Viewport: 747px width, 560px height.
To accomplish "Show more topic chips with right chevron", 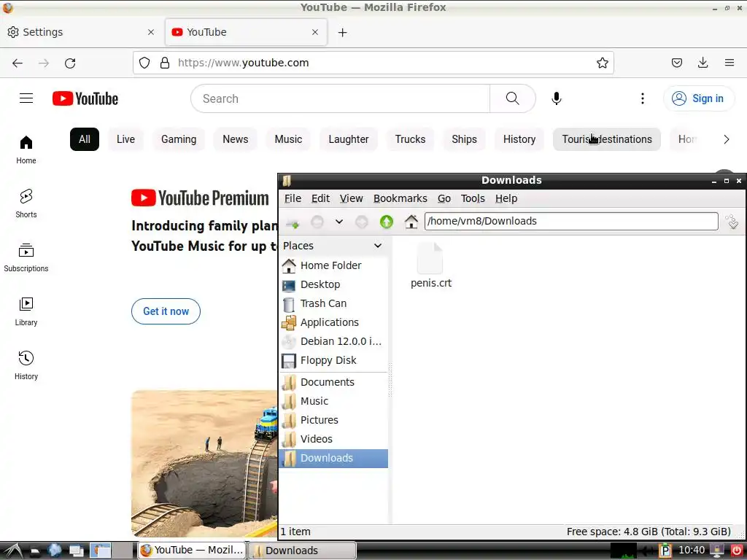I will (x=726, y=139).
